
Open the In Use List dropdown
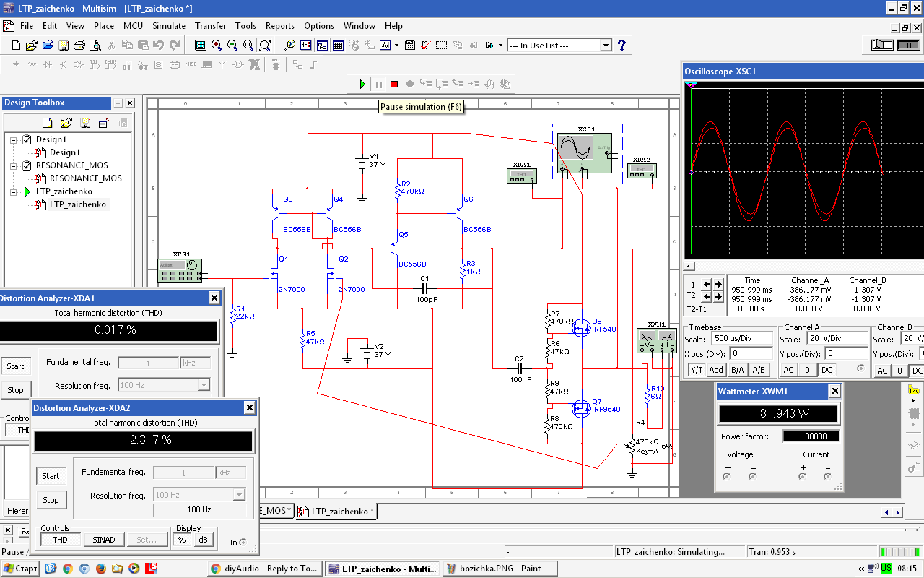[606, 46]
